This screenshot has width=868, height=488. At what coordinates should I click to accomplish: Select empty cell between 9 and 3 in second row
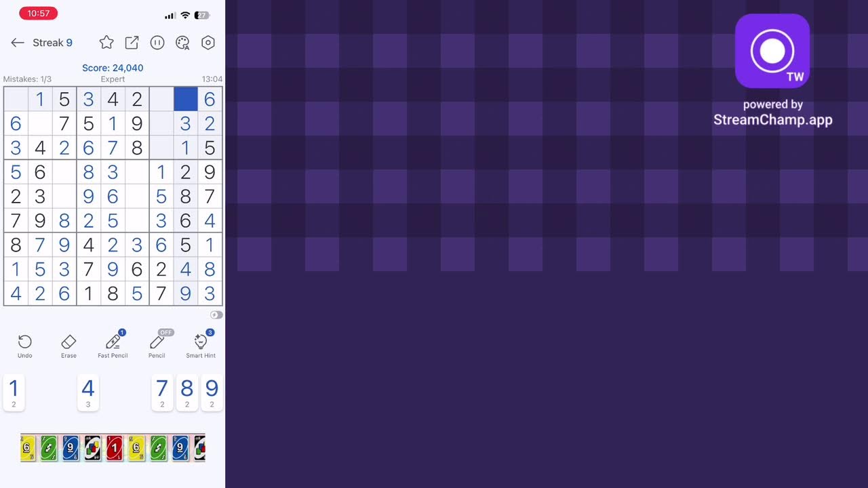[161, 123]
